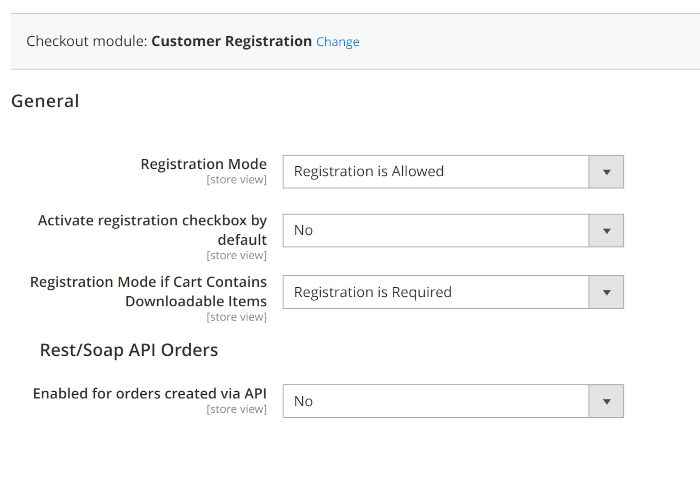Click [store view] under Registration Mode label
The width and height of the screenshot is (700, 500).
click(236, 180)
